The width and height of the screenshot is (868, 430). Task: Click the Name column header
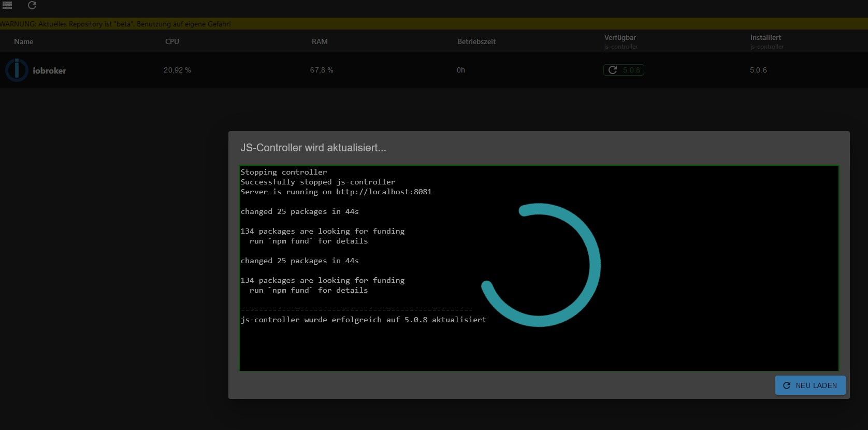tap(24, 41)
